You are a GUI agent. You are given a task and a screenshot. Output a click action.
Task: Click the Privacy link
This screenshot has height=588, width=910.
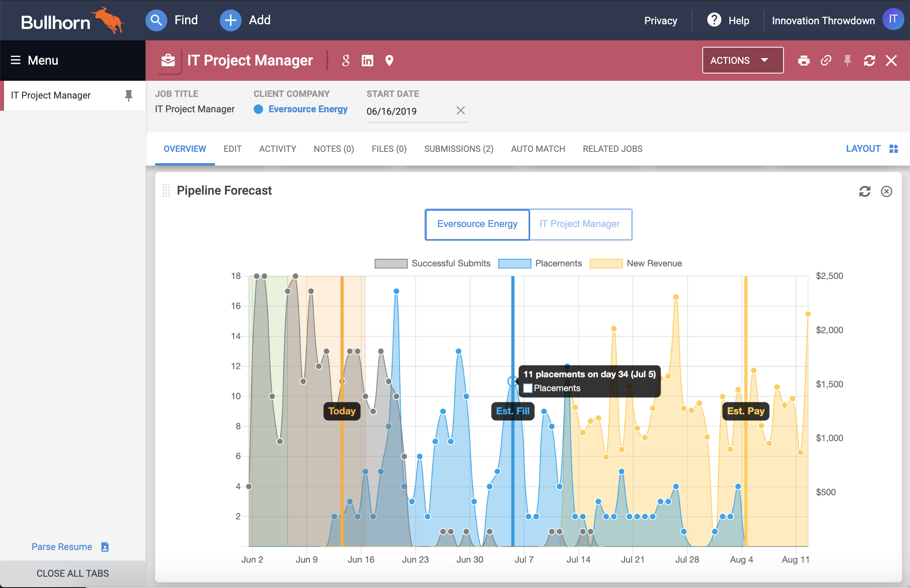click(661, 21)
